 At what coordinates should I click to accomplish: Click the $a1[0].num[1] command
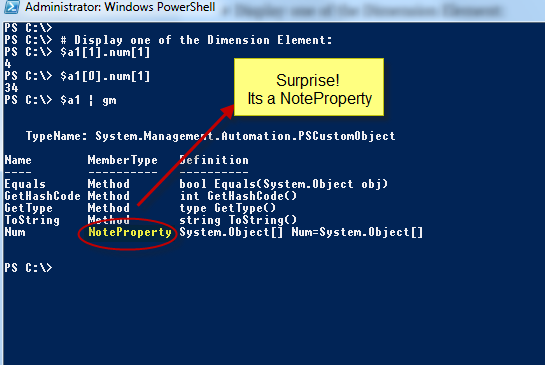point(105,76)
